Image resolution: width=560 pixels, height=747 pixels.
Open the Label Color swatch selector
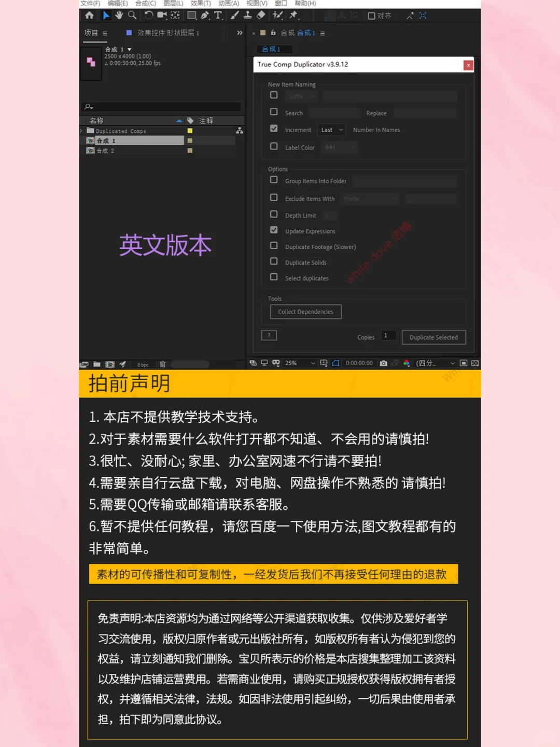tap(339, 147)
